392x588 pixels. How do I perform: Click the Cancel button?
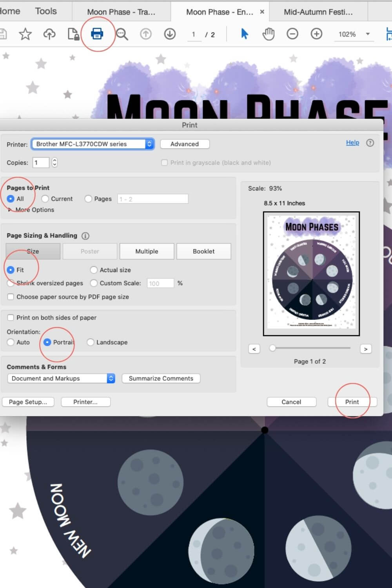[291, 402]
